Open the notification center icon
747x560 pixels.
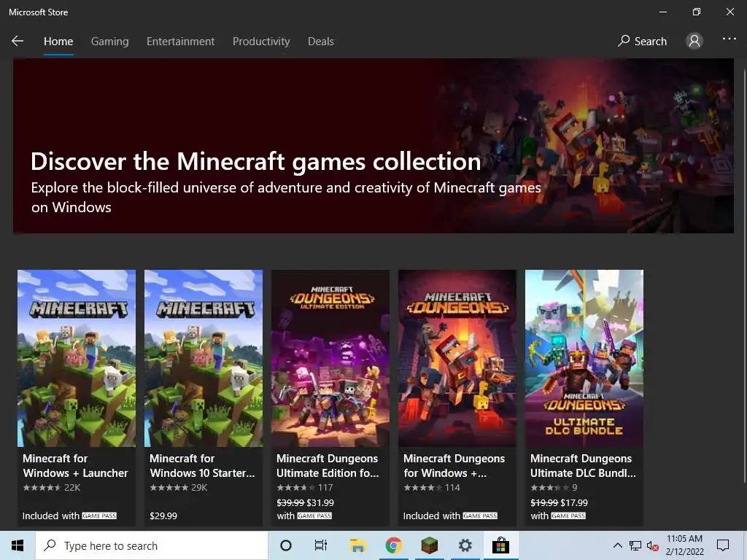[723, 545]
